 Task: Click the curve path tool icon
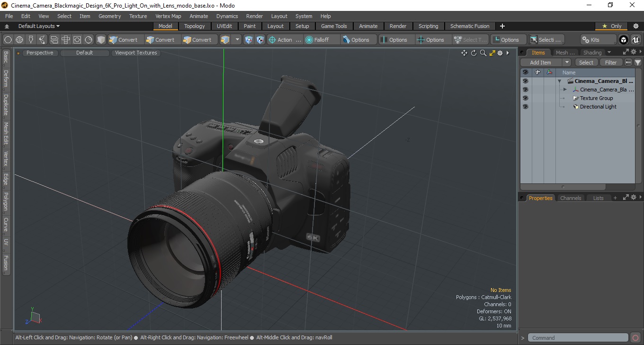point(43,40)
